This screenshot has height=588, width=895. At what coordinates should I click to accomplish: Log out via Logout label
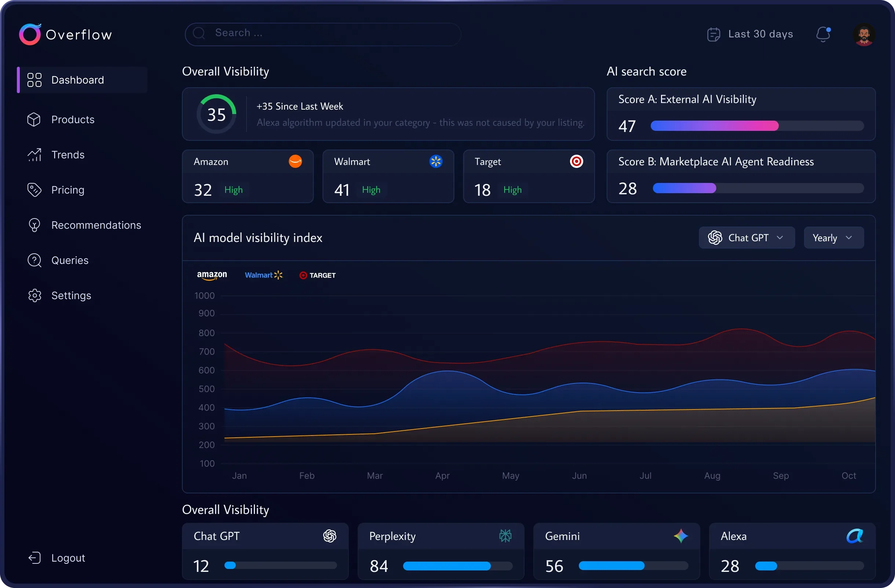point(68,558)
